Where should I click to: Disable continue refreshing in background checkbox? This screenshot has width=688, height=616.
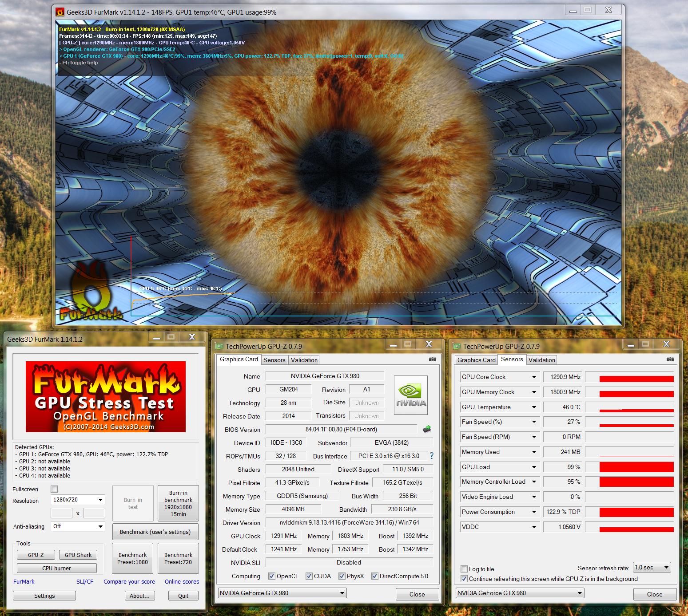pos(464,579)
